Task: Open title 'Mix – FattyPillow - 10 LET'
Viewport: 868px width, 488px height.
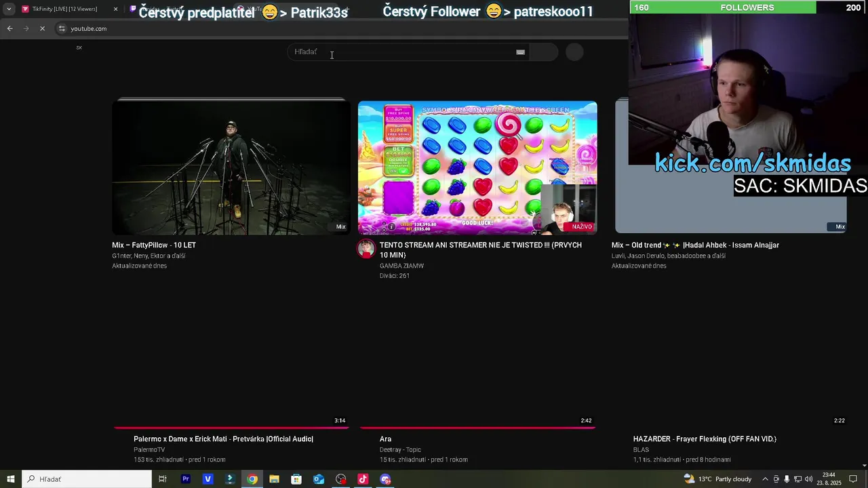Action: (154, 245)
